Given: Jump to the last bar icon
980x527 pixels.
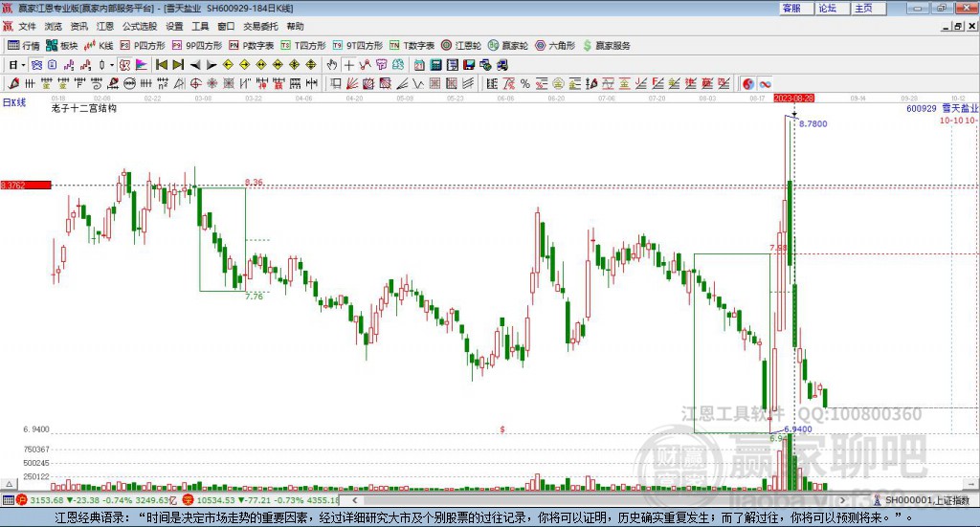Looking at the screenshot, I should point(178,65).
